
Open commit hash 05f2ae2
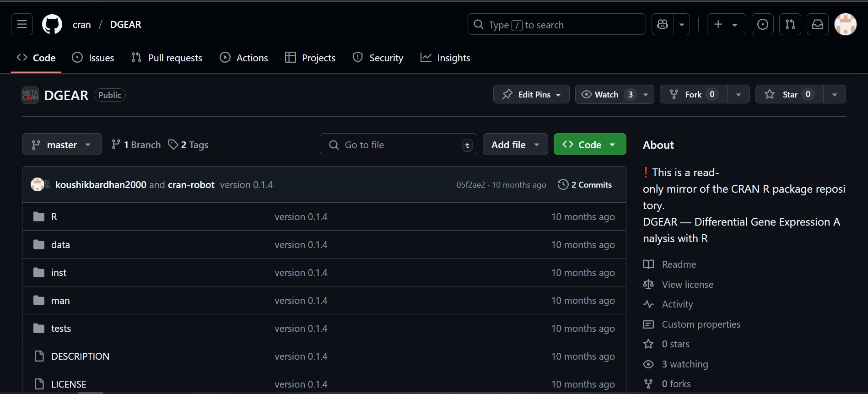470,184
